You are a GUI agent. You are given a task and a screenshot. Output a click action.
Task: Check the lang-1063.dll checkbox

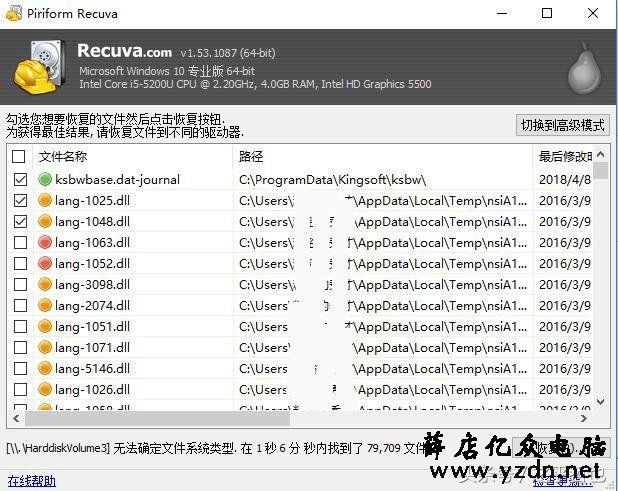[20, 242]
